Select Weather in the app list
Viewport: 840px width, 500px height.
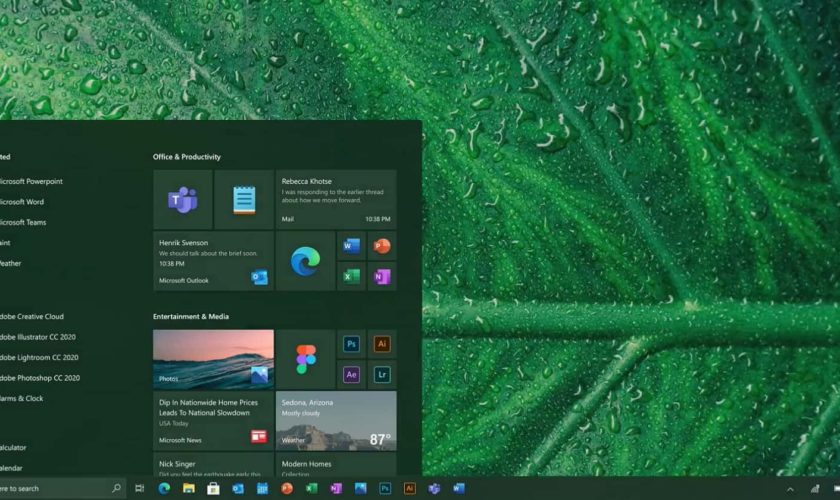click(11, 263)
